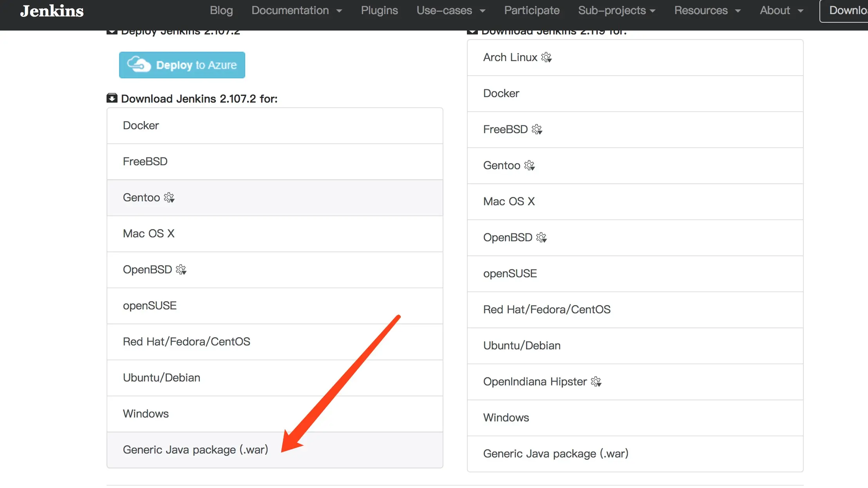The image size is (868, 488).
Task: Click gear icon next to OpenIndiana Hipster
Action: click(x=596, y=382)
